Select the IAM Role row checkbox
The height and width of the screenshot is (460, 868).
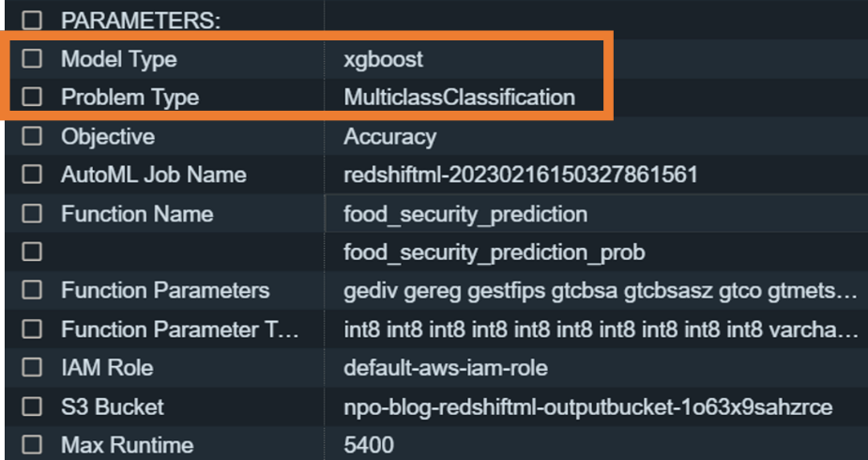tap(32, 368)
